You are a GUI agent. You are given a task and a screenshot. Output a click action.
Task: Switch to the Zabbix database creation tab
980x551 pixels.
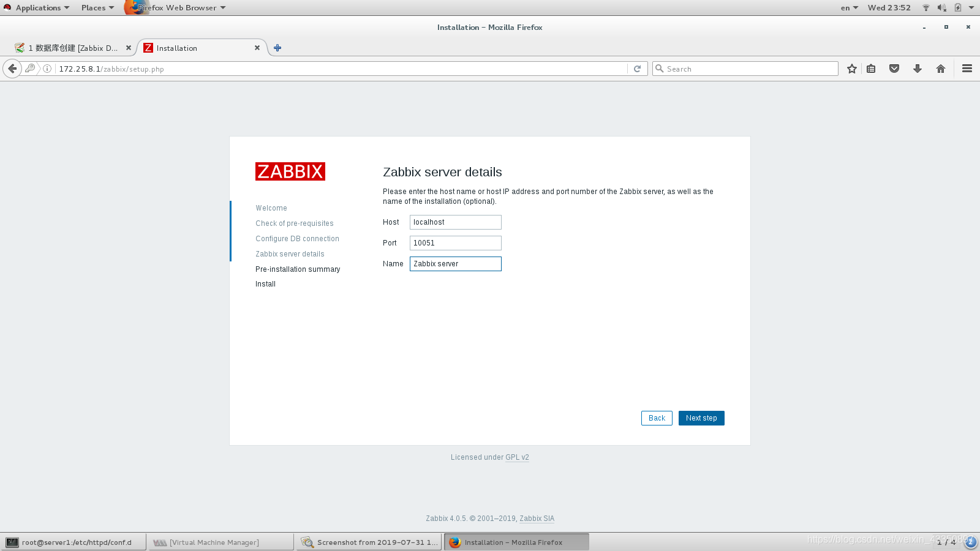click(x=72, y=48)
